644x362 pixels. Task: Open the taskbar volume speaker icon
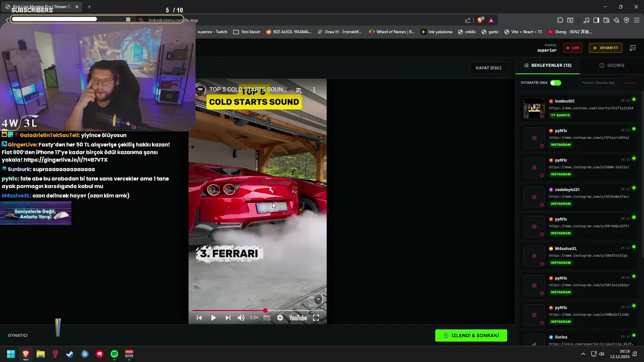tap(601, 354)
